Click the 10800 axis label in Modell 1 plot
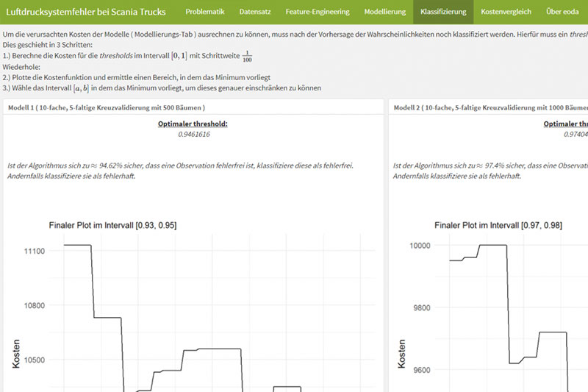Image resolution: width=588 pixels, height=392 pixels. tap(34, 305)
